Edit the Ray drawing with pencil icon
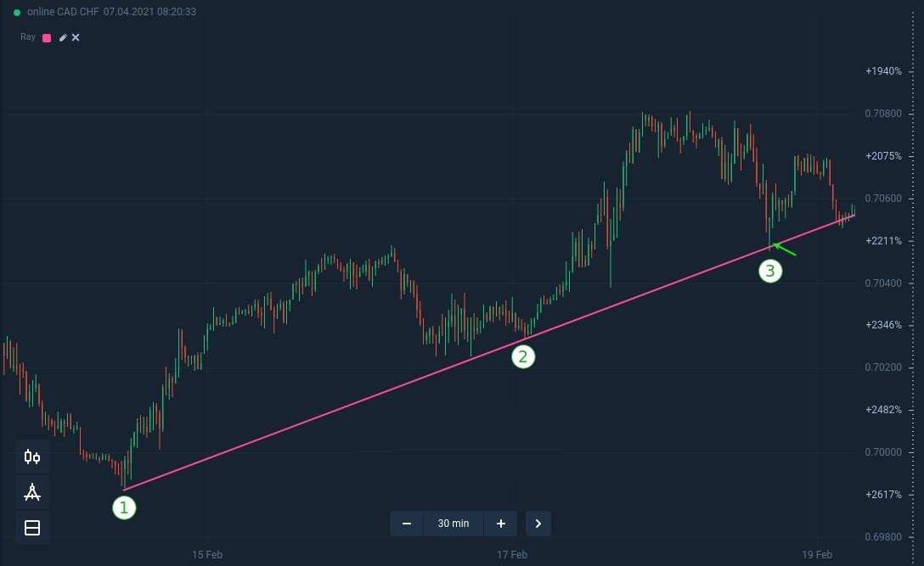 tap(63, 38)
